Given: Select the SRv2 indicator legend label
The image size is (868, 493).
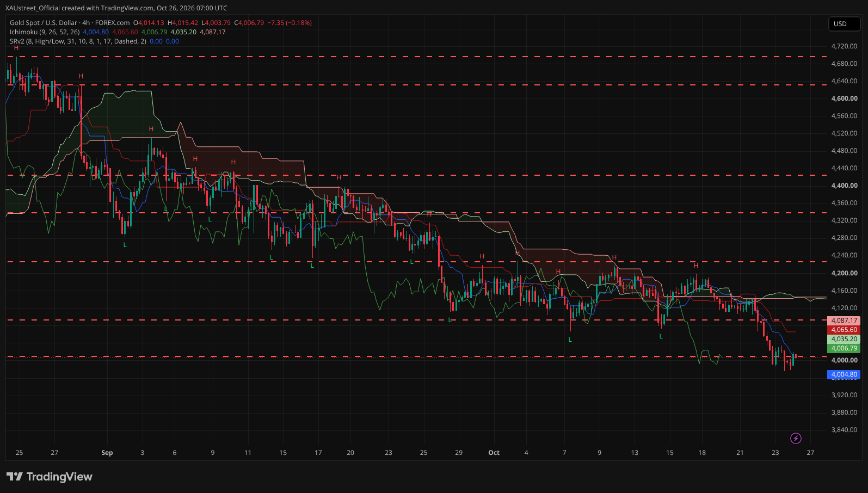Looking at the screenshot, I should point(78,41).
